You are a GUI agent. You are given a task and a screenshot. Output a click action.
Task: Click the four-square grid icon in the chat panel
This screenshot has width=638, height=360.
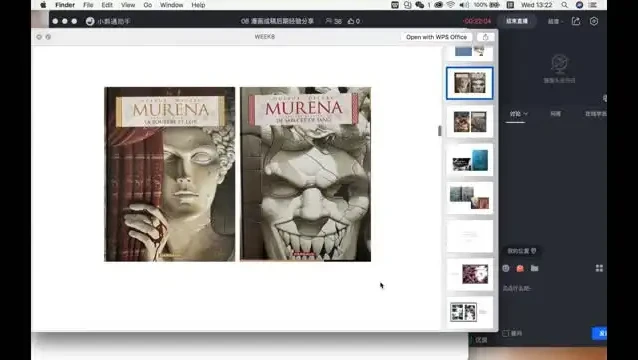point(599,268)
